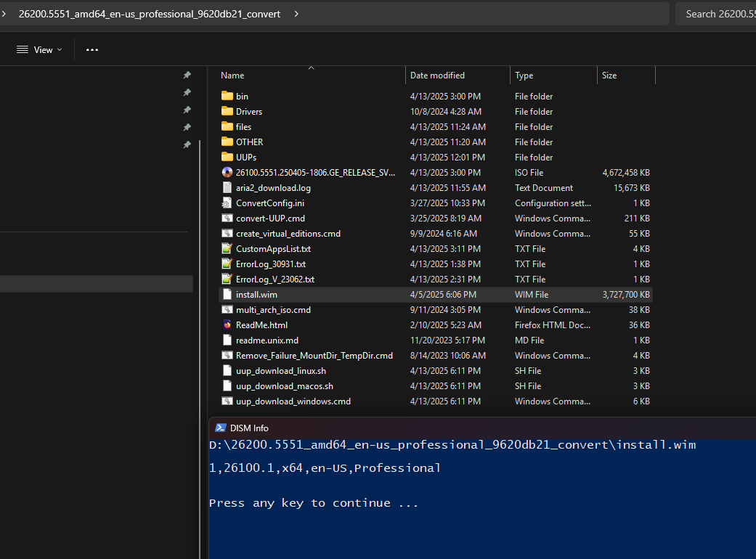Viewport: 756px width, 559px height.
Task: Select the ISO disc image icon
Action: click(x=227, y=173)
